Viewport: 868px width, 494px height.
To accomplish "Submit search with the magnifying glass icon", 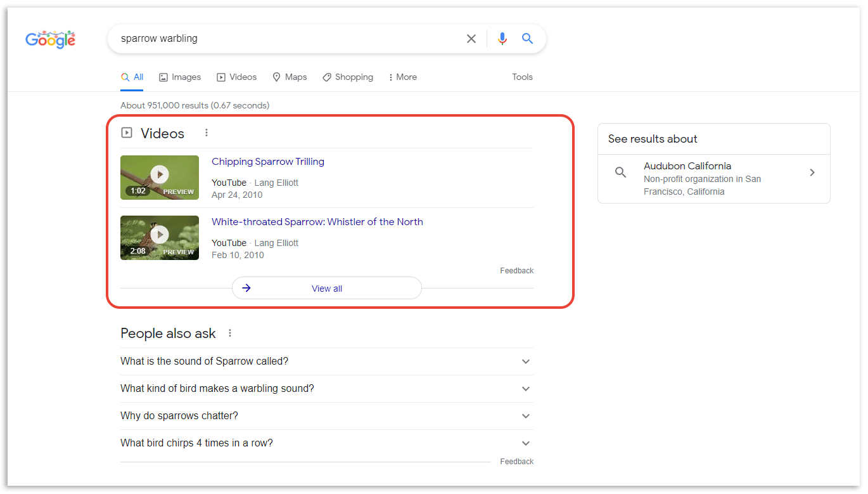I will click(527, 39).
